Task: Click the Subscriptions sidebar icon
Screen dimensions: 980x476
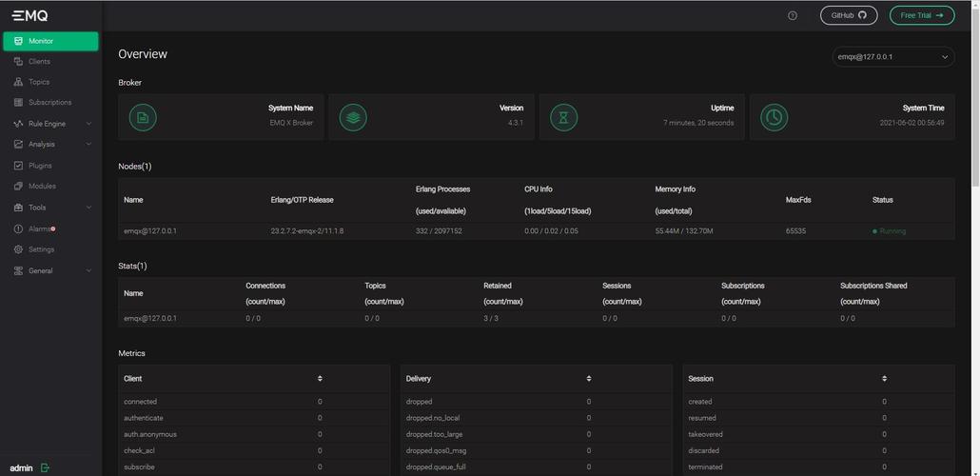Action: pyautogui.click(x=18, y=102)
